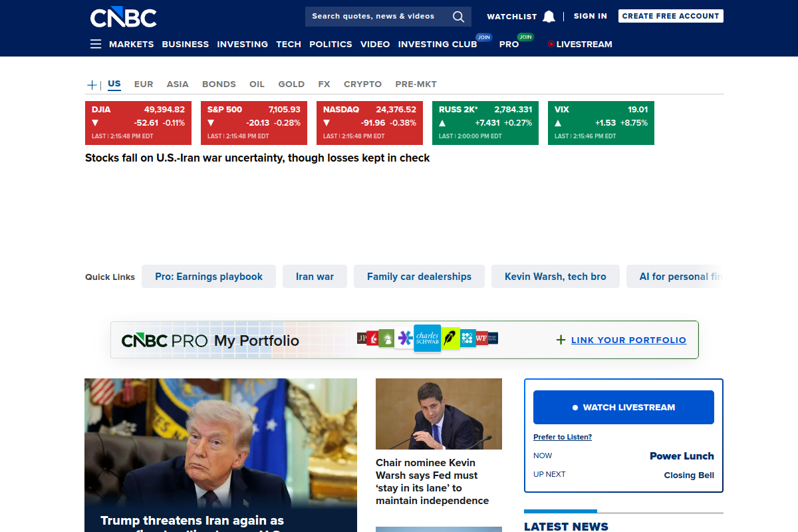Click the Charles Schwab broker logo
The image size is (798, 532).
point(427,338)
